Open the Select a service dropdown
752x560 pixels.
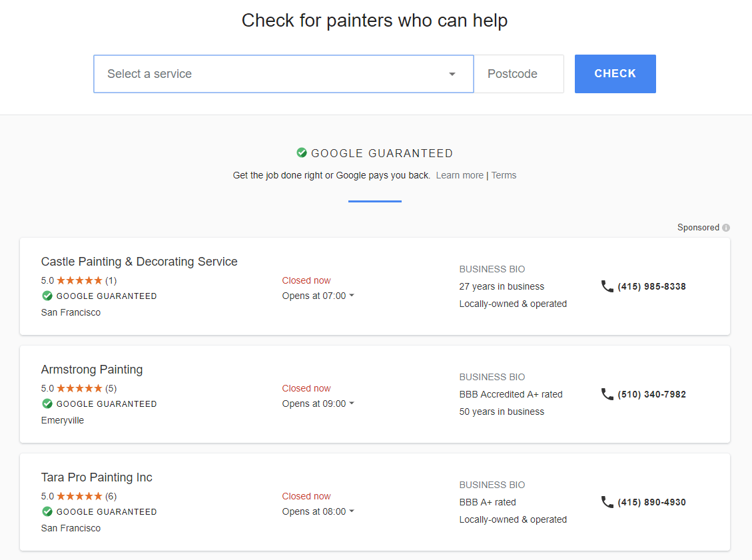click(x=284, y=74)
